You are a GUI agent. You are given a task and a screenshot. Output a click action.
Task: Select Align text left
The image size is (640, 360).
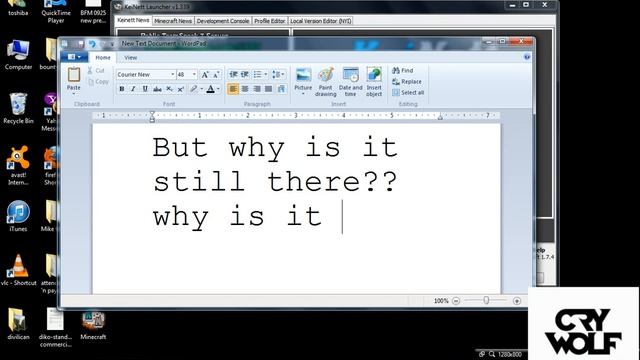233,89
